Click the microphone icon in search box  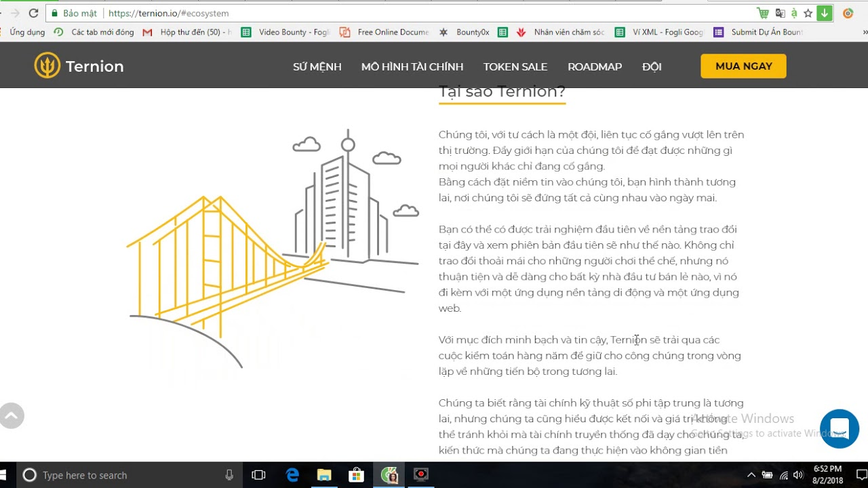[229, 475]
